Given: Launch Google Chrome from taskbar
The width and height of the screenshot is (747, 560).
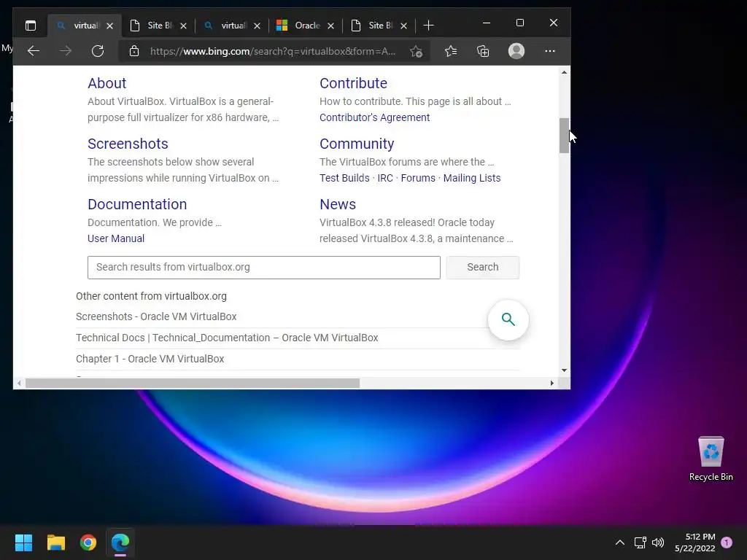Looking at the screenshot, I should coord(88,542).
